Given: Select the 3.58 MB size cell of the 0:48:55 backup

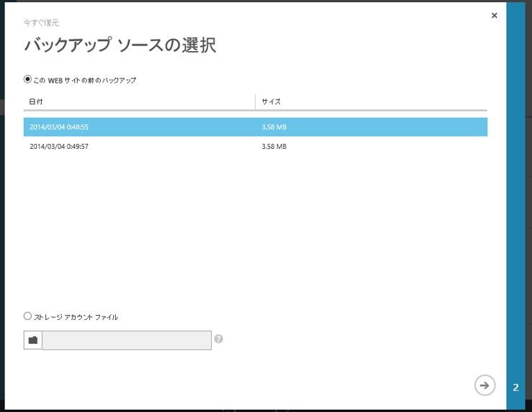Looking at the screenshot, I should [x=274, y=127].
